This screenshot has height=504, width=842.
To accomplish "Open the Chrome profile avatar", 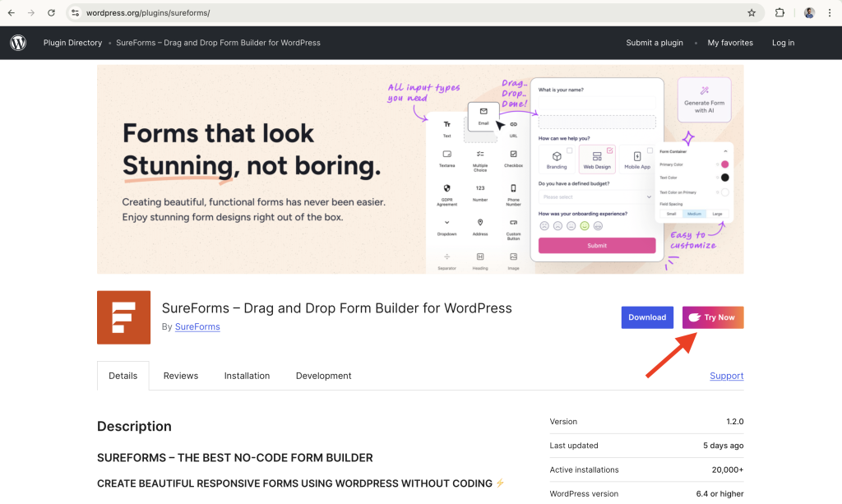I will point(809,13).
